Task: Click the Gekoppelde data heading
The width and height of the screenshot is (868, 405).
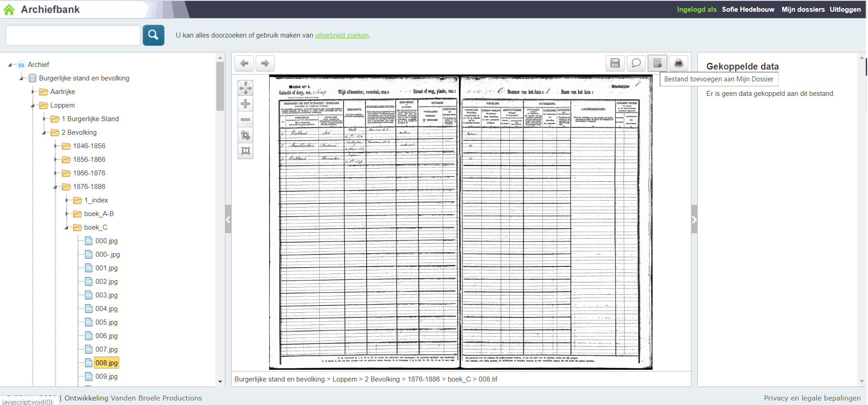Action: [742, 66]
